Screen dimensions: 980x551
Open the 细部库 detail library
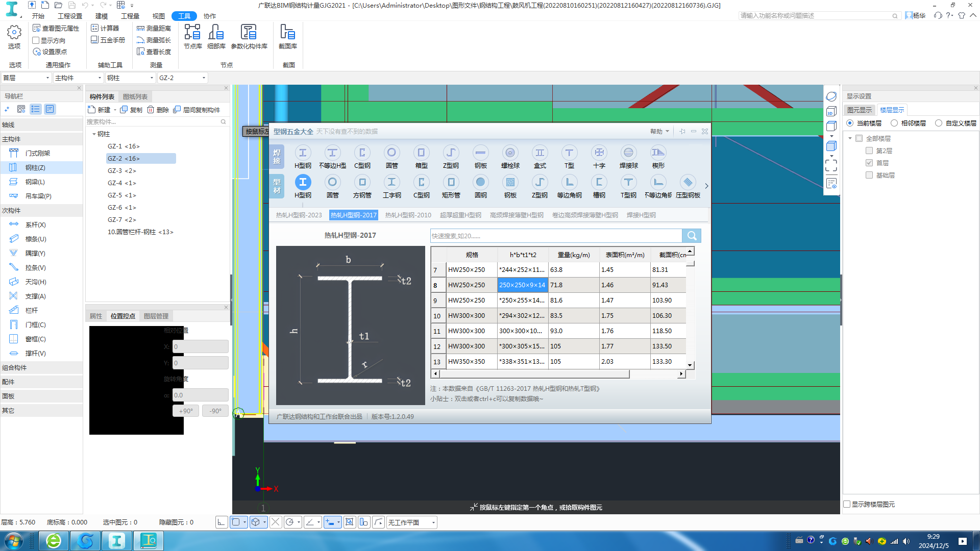point(216,36)
